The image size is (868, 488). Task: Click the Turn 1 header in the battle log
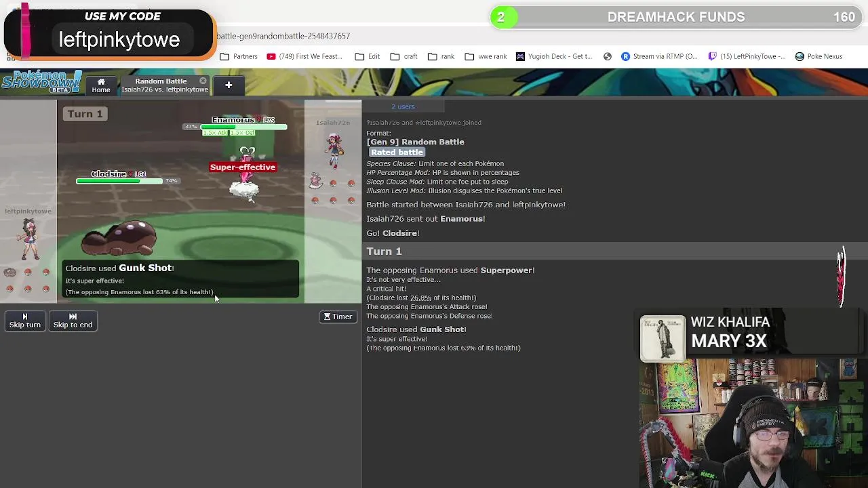pyautogui.click(x=384, y=251)
